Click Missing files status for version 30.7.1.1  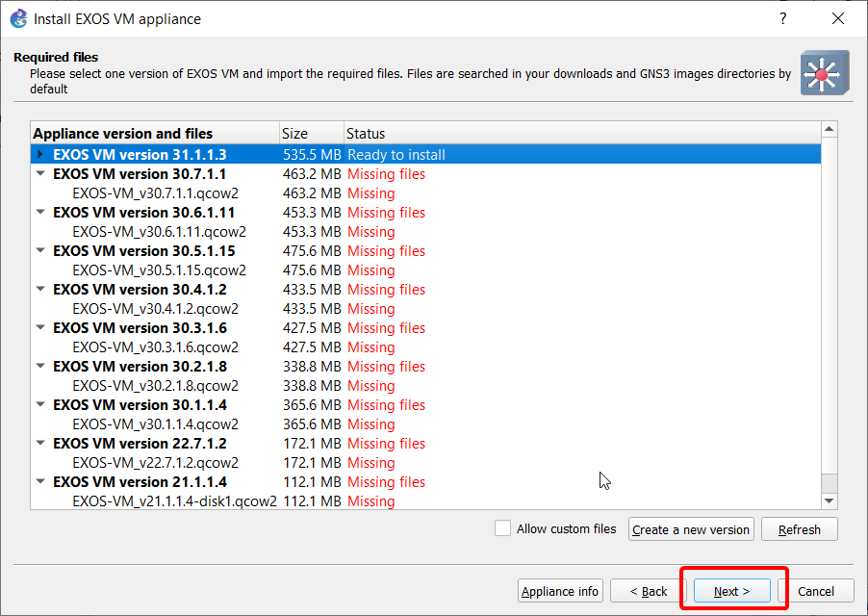(387, 174)
